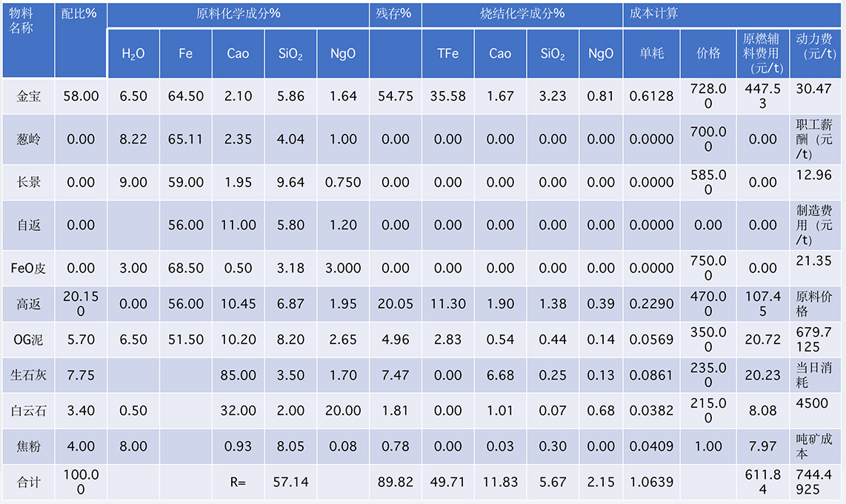This screenshot has height=504, width=846.
Task: Select the TFe column header
Action: [447, 53]
